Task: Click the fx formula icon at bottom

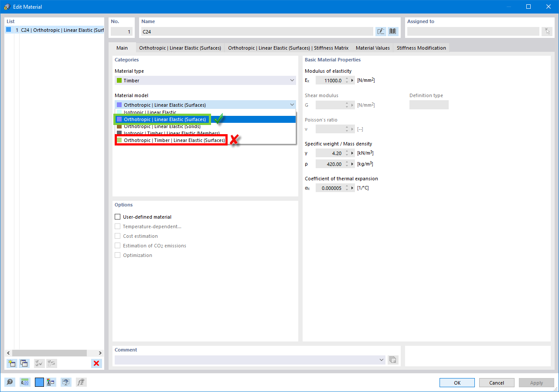Action: [81, 382]
